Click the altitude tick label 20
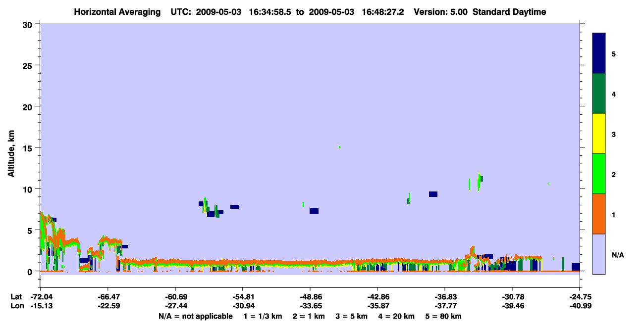This screenshot has width=644, height=330. coord(28,106)
